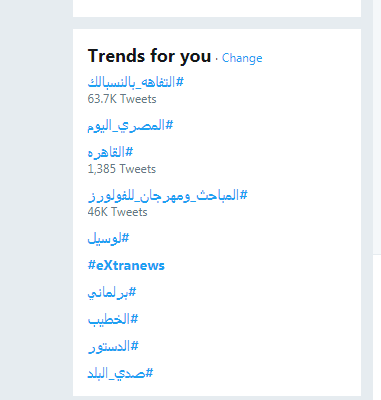This screenshot has width=381, height=400.
Task: Open the hashtag showing 1,385 tweets
Action: point(110,152)
